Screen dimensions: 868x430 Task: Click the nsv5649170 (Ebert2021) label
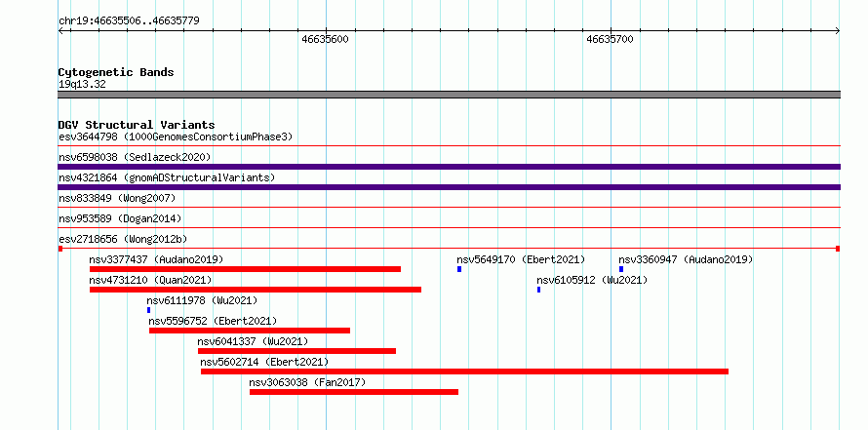(521, 259)
